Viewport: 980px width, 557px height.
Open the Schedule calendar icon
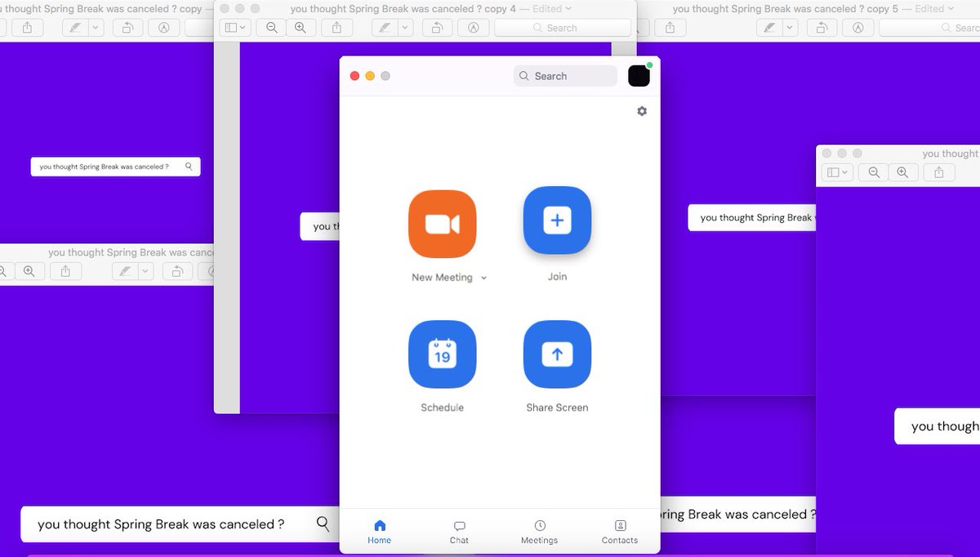click(442, 354)
